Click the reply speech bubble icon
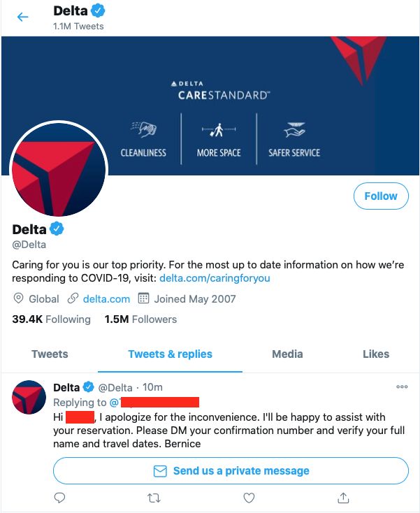420x513 pixels. [x=59, y=498]
